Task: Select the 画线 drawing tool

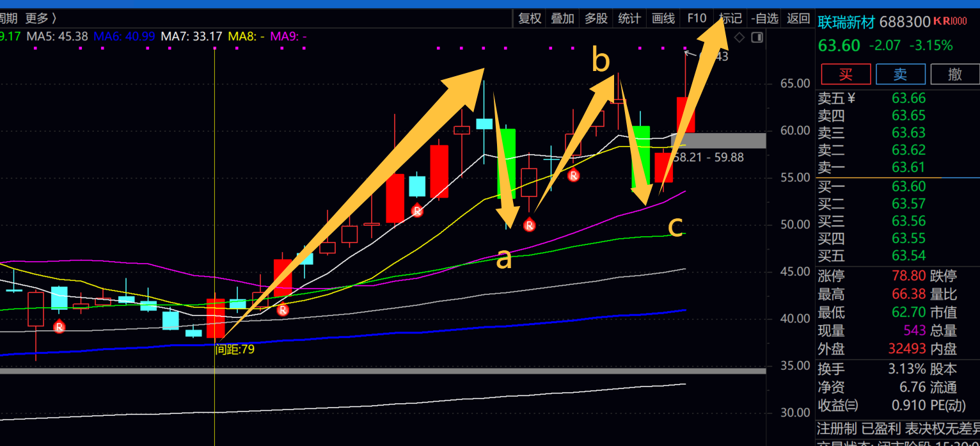Action: click(x=663, y=19)
